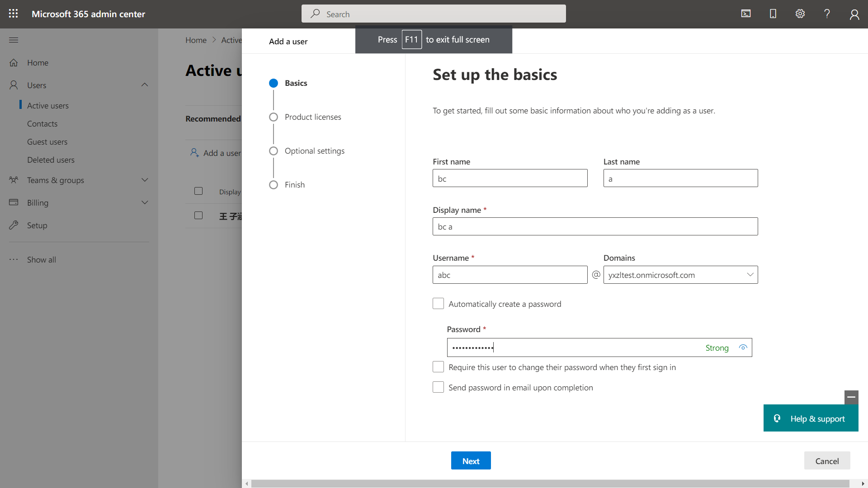The image size is (868, 488).
Task: Click the Cancel button
Action: 826,460
